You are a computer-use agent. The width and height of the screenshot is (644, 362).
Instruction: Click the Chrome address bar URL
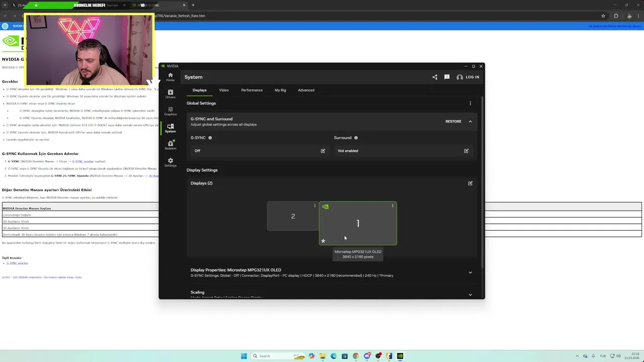pyautogui.click(x=180, y=16)
